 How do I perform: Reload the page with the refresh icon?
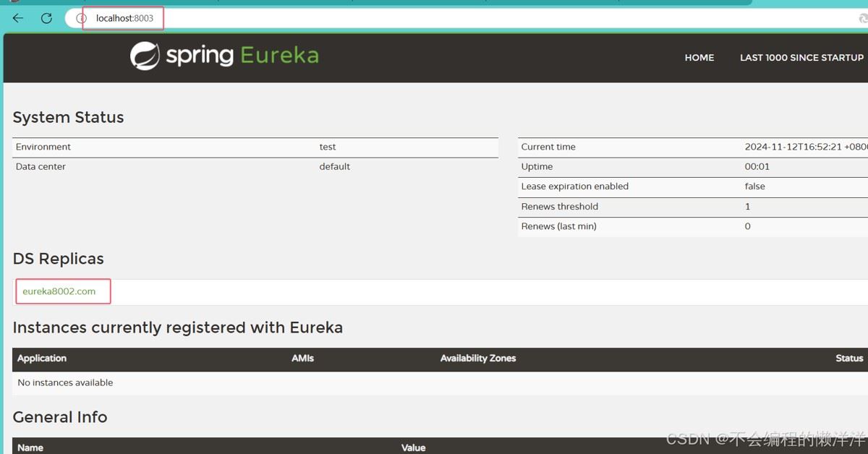click(x=46, y=18)
